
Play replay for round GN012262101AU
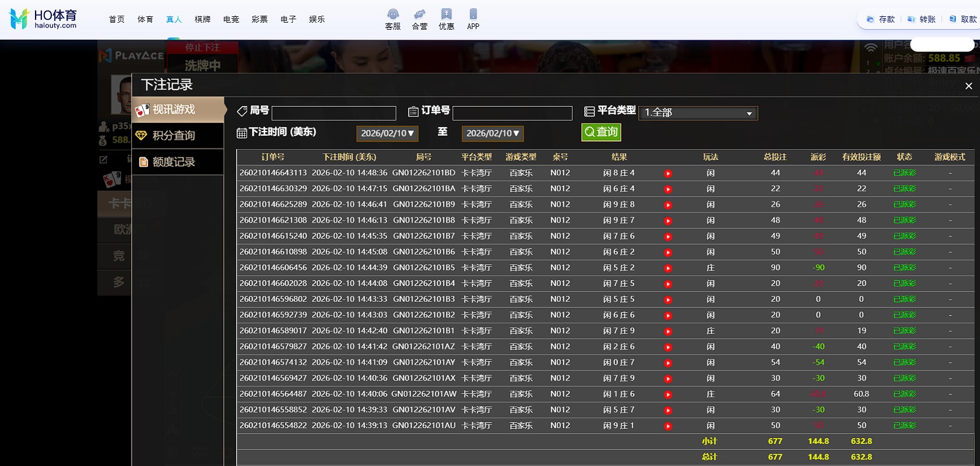[668, 426]
